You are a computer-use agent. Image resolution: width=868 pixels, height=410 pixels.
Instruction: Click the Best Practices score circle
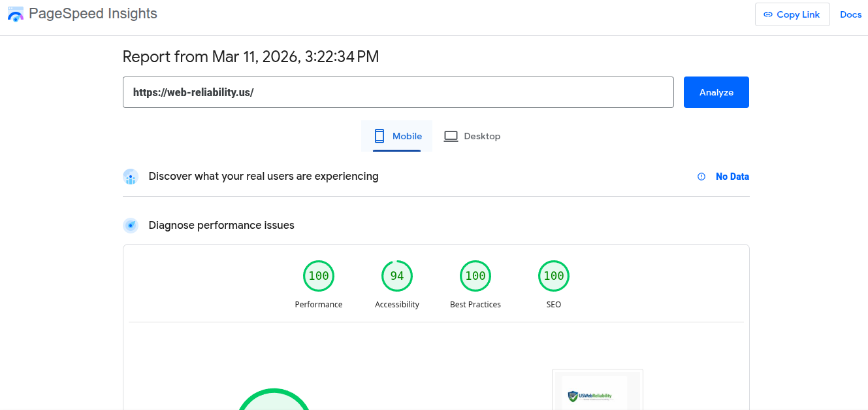click(475, 275)
